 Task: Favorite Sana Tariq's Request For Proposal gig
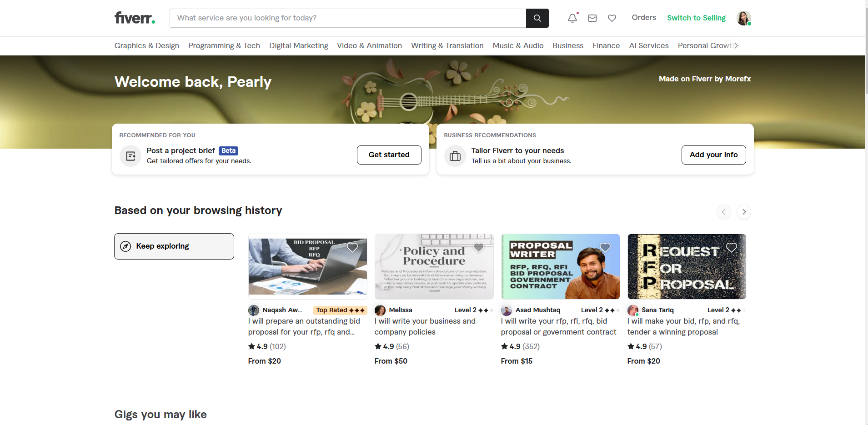732,247
